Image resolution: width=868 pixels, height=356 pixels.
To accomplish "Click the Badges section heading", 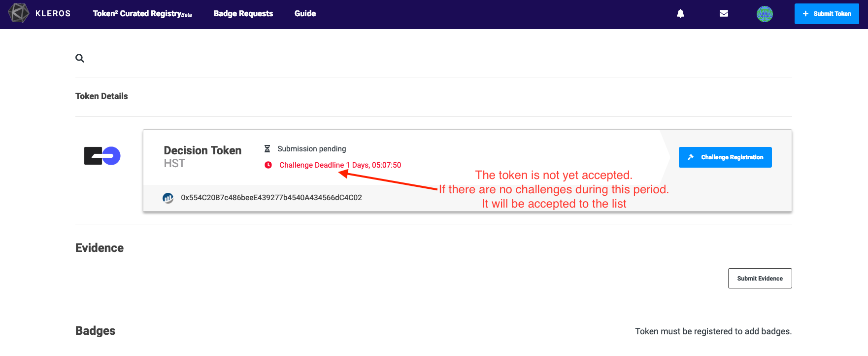I will click(x=95, y=331).
